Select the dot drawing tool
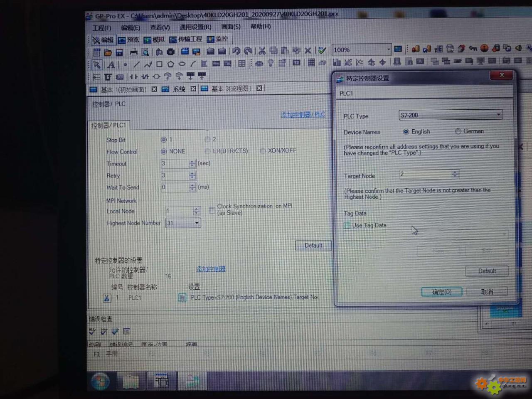 pos(125,64)
